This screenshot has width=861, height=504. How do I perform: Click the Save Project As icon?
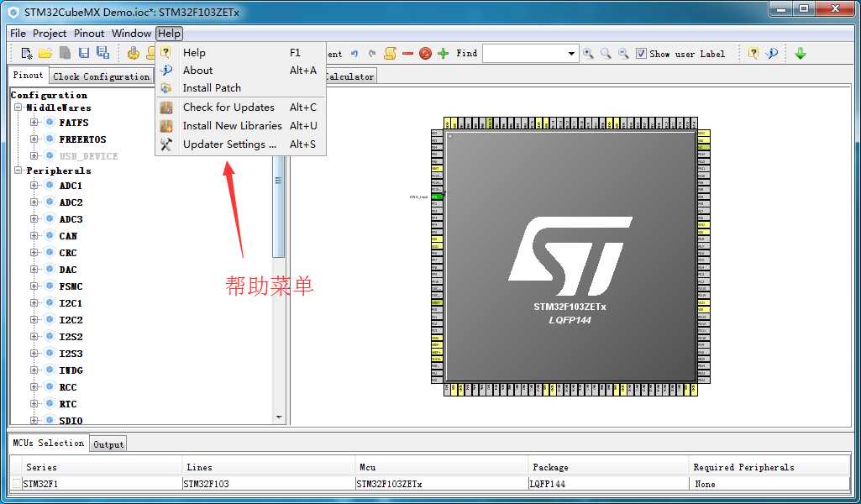pos(102,53)
